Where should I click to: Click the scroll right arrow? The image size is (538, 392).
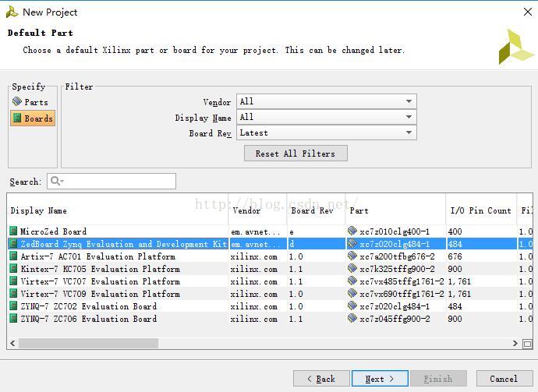click(515, 344)
